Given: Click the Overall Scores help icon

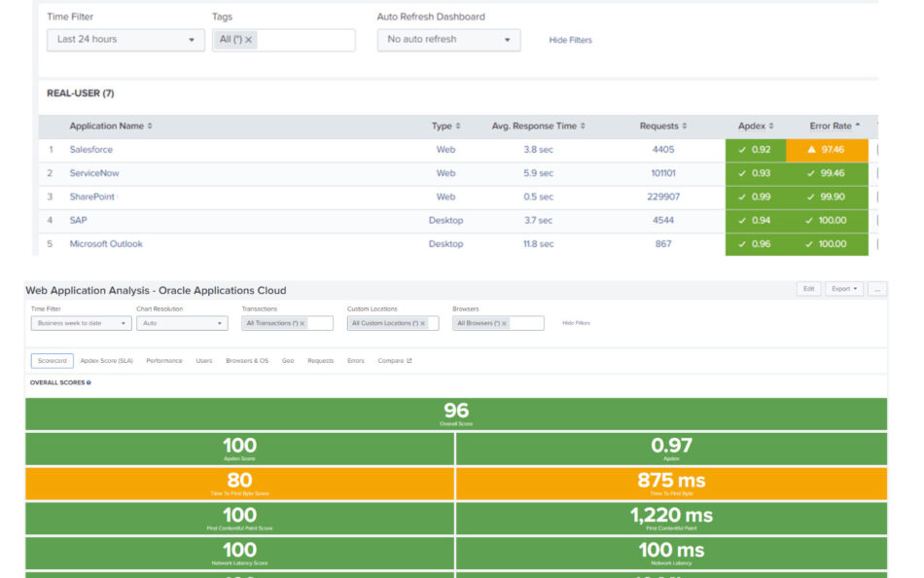Looking at the screenshot, I should coord(89,382).
